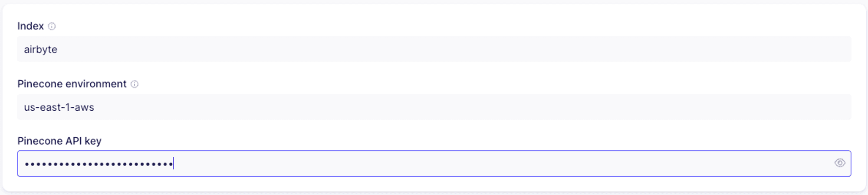Show help for the Pinecone environment setting
868x195 pixels.
tap(135, 84)
